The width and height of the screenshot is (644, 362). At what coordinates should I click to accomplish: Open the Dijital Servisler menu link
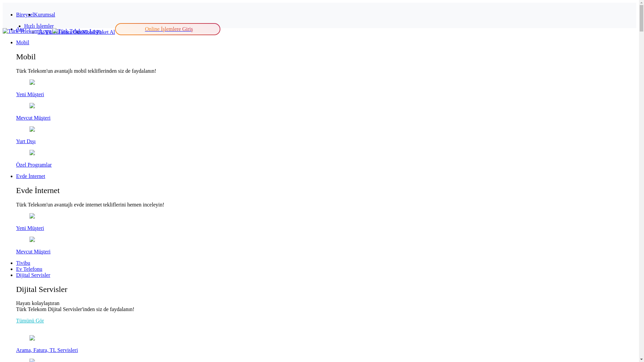[33, 275]
